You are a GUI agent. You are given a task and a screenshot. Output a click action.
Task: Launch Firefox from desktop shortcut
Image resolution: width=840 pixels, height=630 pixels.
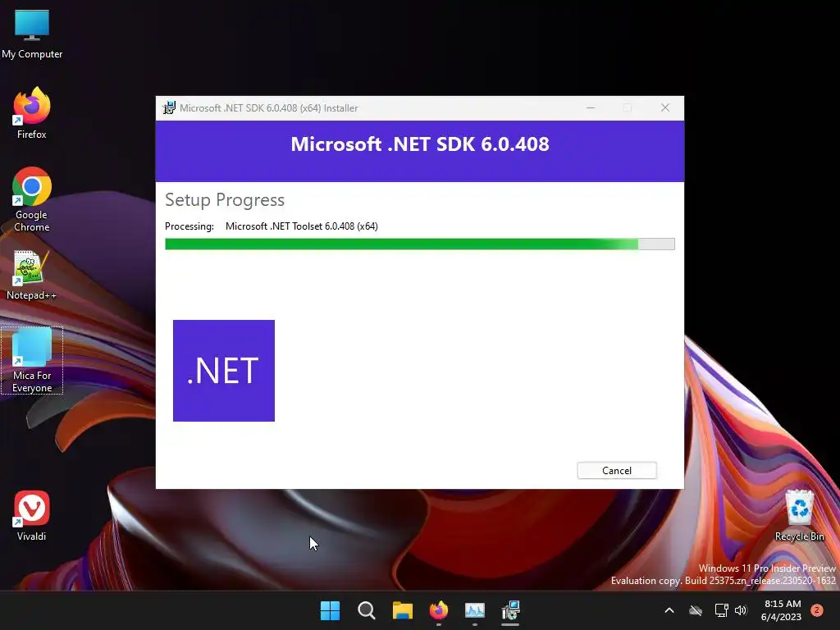pos(32,113)
